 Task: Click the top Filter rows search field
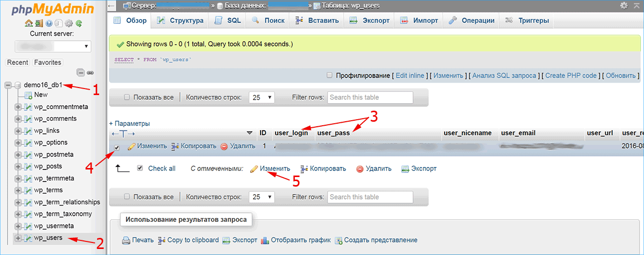coord(370,97)
